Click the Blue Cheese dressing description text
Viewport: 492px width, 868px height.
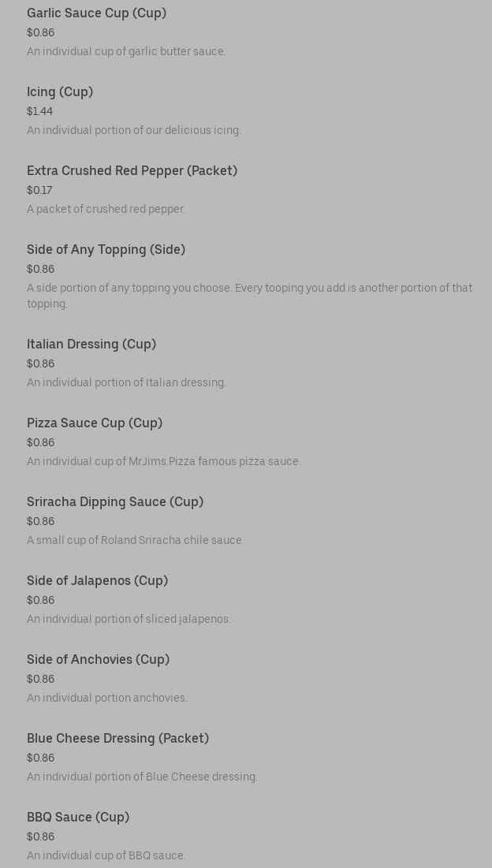142,777
